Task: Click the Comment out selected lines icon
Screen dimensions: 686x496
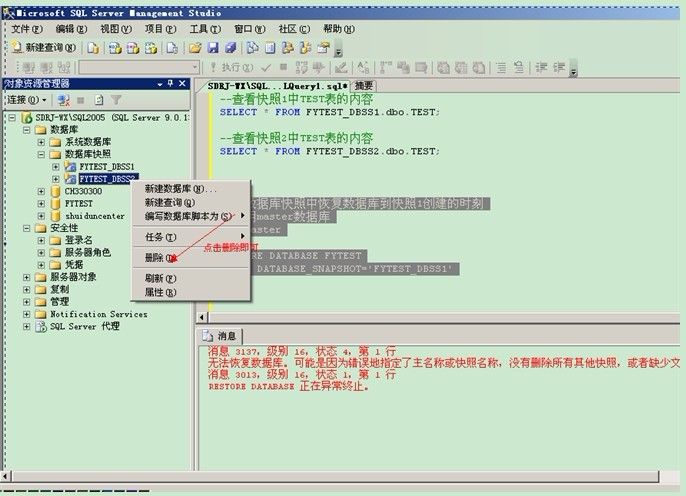Action: tap(501, 67)
